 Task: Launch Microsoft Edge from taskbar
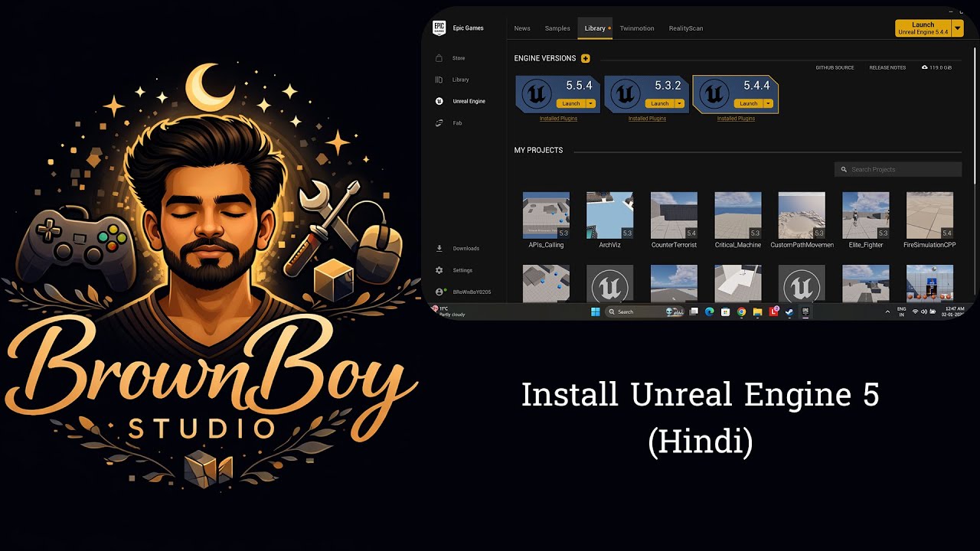click(710, 311)
